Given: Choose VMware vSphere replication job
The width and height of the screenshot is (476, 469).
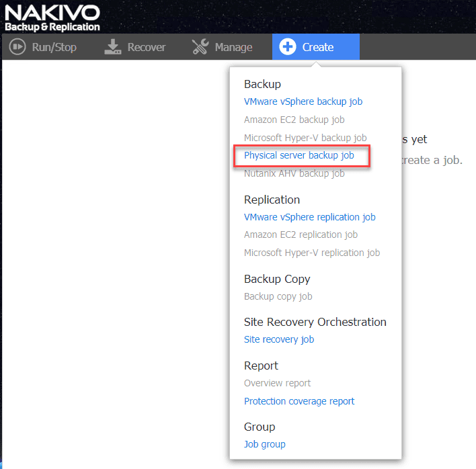Looking at the screenshot, I should pos(310,217).
